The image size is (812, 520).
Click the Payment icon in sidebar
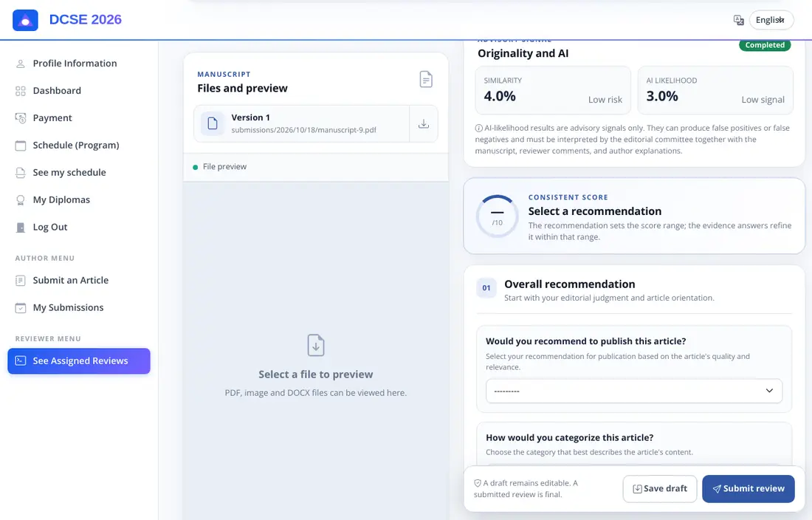pyautogui.click(x=21, y=118)
